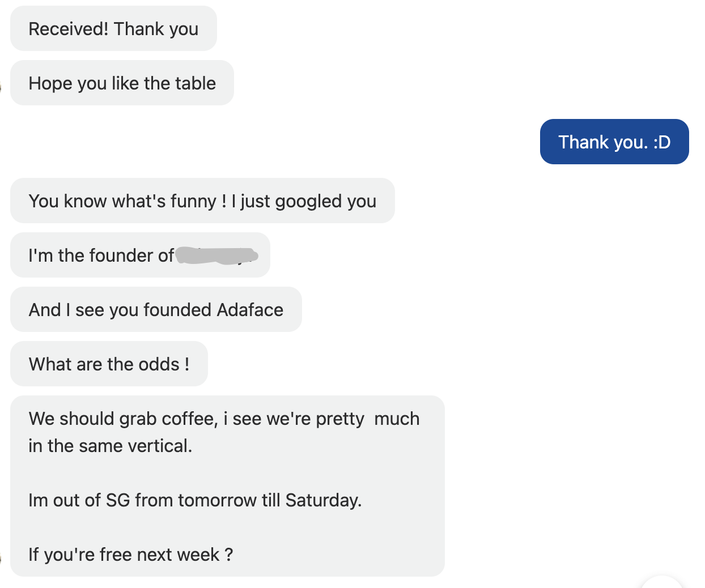705x588 pixels.
Task: Select the "Hope you like the table" message
Action: [122, 83]
